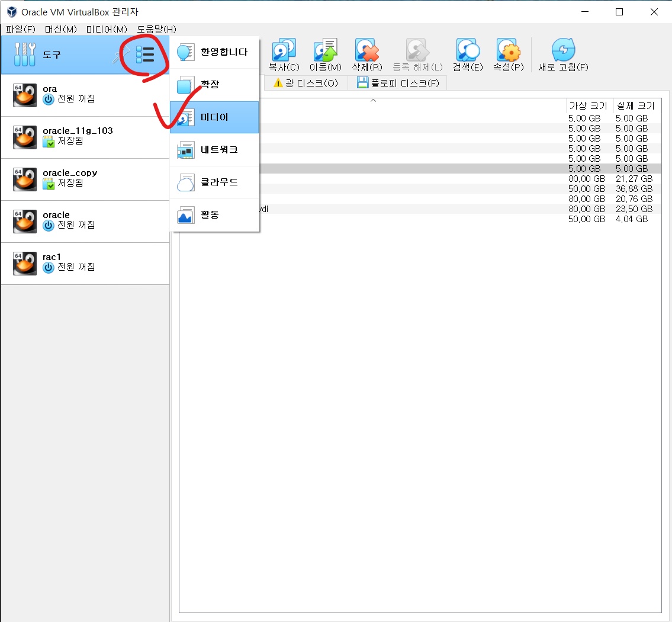Open the 머신(M) menu
This screenshot has height=622, width=672.
[x=61, y=29]
